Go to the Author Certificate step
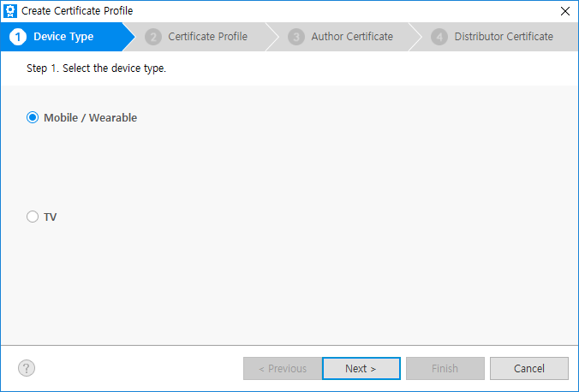The image size is (579, 392). click(352, 37)
